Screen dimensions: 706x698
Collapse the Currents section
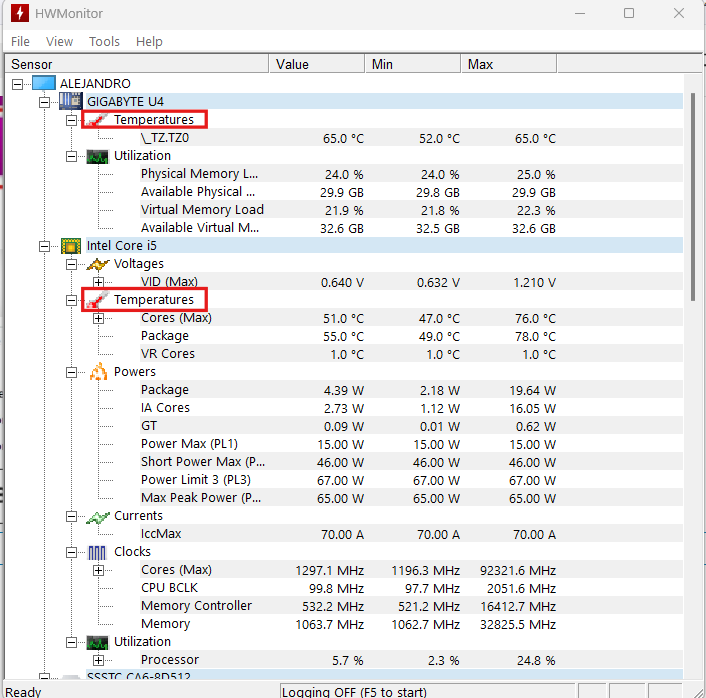tap(71, 517)
